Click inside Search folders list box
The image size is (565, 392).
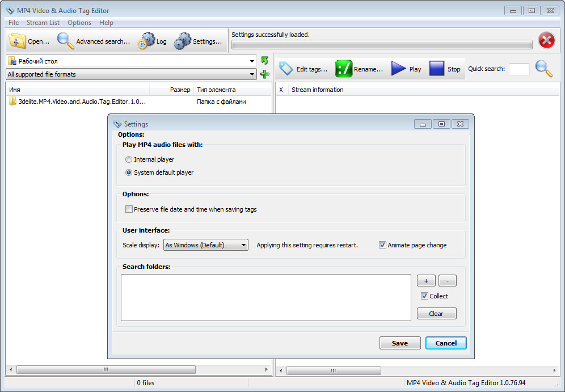tap(266, 298)
